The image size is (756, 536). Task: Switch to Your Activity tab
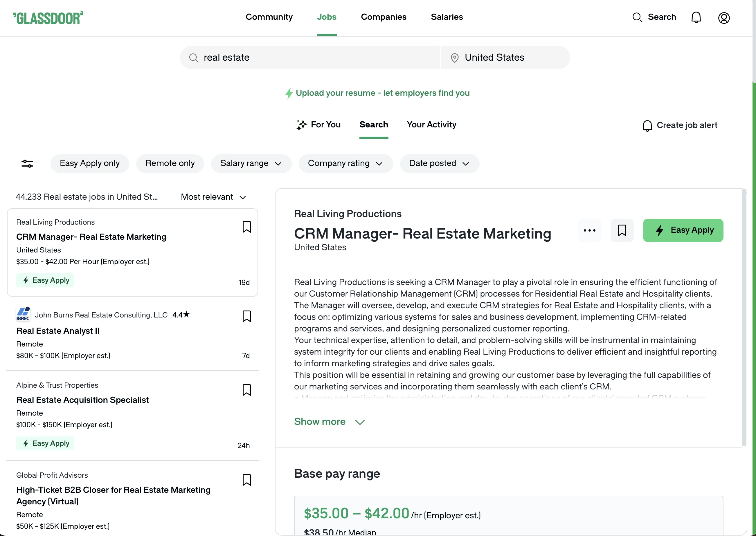[431, 125]
